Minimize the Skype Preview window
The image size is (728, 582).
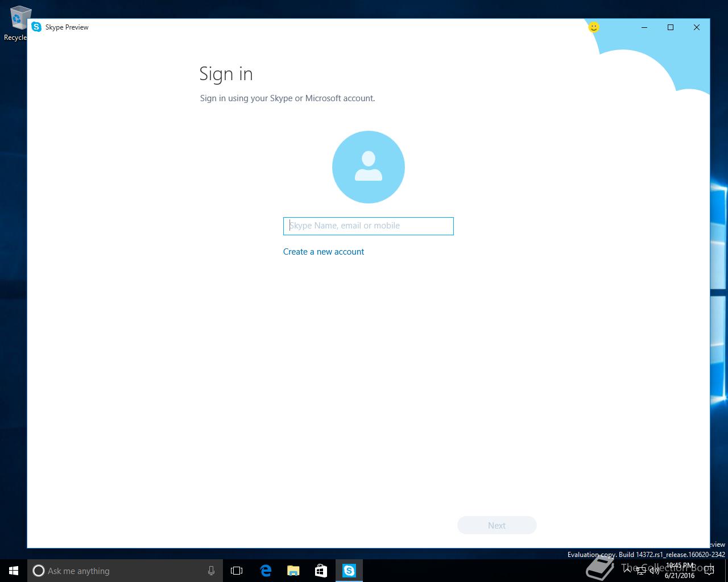pos(644,27)
